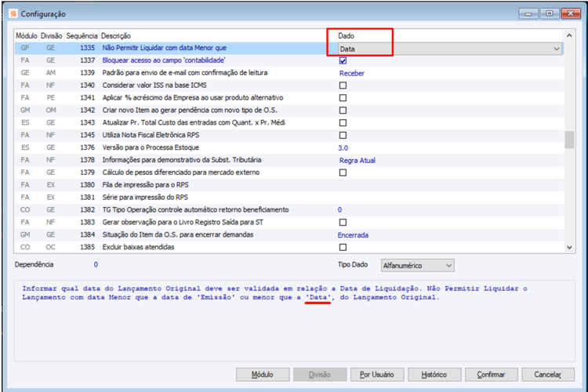
Task: Expand the Tipo Dado Alfanumérico combo box
Action: pyautogui.click(x=417, y=266)
